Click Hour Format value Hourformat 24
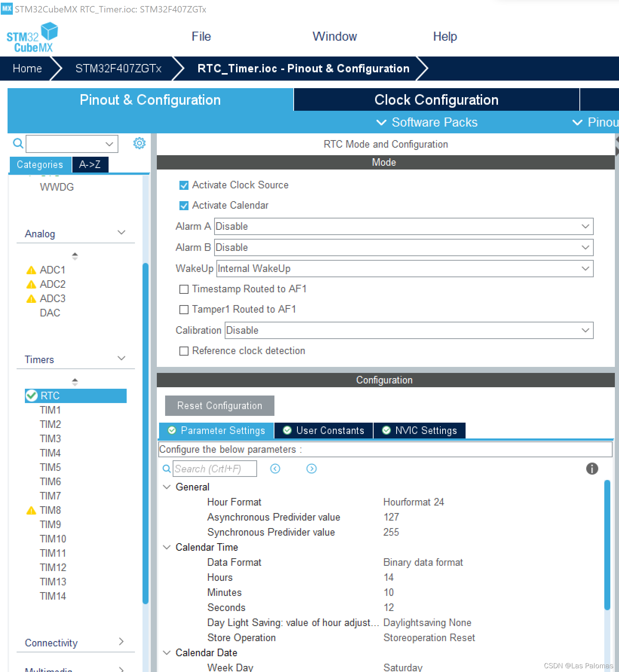The image size is (619, 672). 414,502
